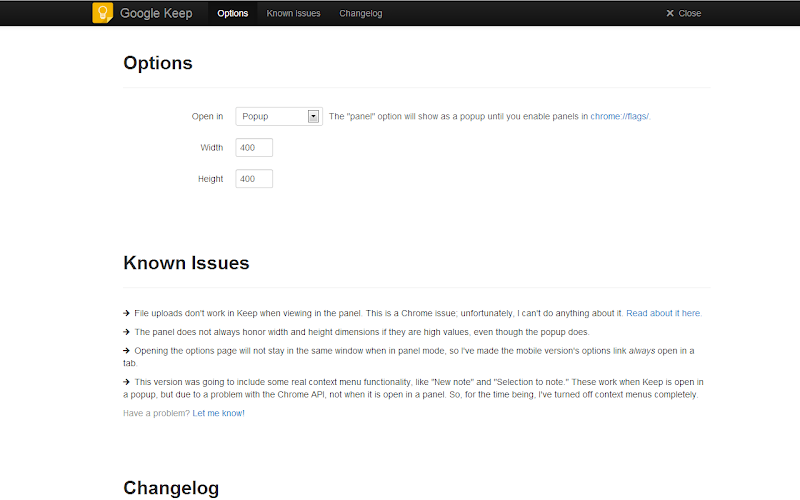Close the options page with Close button

click(684, 14)
